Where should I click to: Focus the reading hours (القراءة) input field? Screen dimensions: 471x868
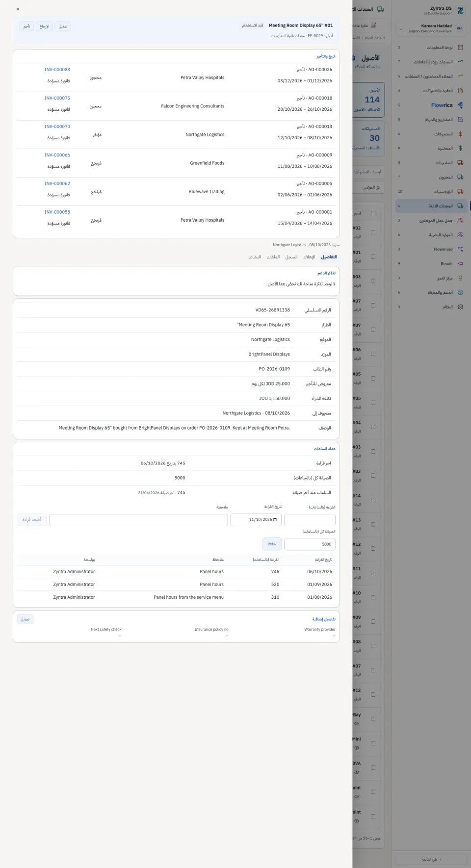[x=310, y=520]
